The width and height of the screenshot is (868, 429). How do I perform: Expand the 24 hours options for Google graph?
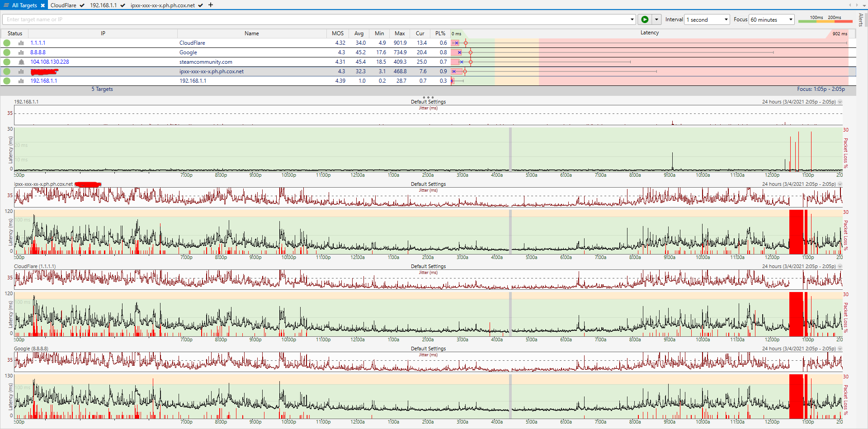840,349
